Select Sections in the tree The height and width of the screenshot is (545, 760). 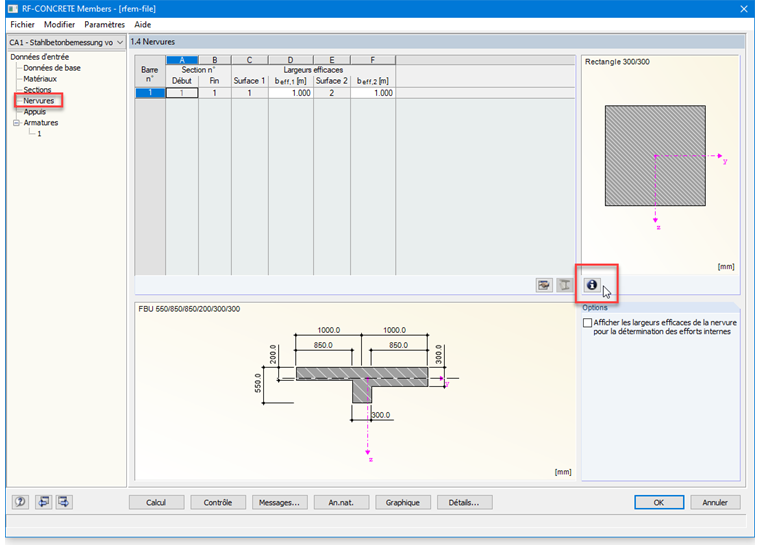coord(37,90)
